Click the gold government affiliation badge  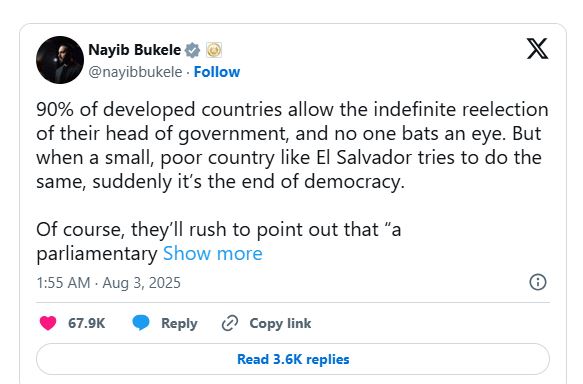214,50
